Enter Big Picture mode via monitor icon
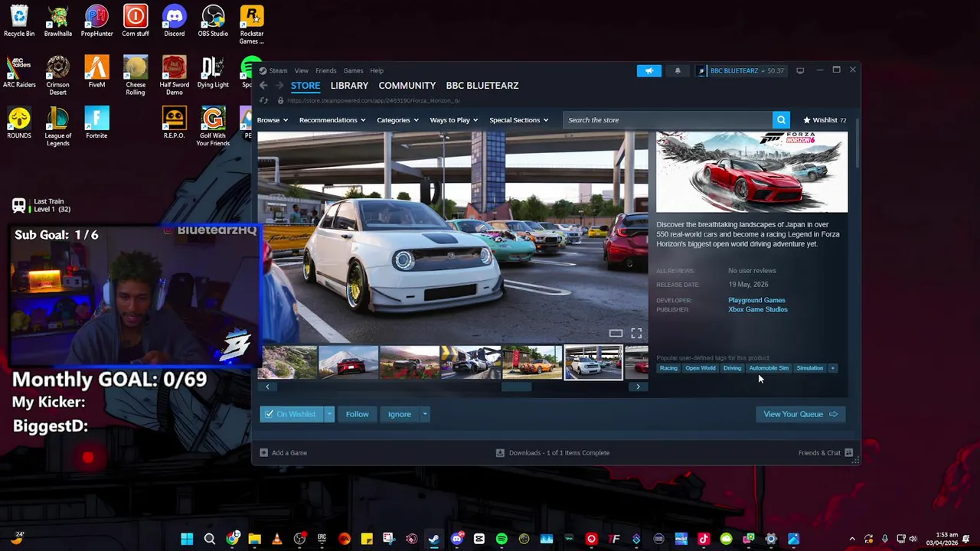This screenshot has width=980, height=551. (800, 70)
